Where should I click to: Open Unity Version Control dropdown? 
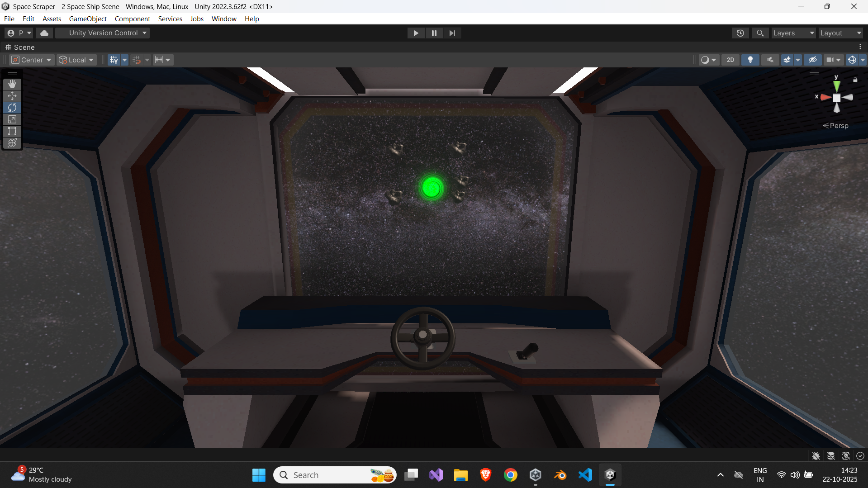click(103, 33)
